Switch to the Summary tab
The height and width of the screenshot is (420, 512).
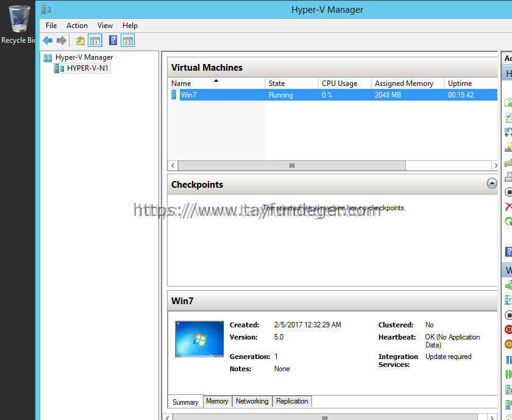tap(185, 402)
